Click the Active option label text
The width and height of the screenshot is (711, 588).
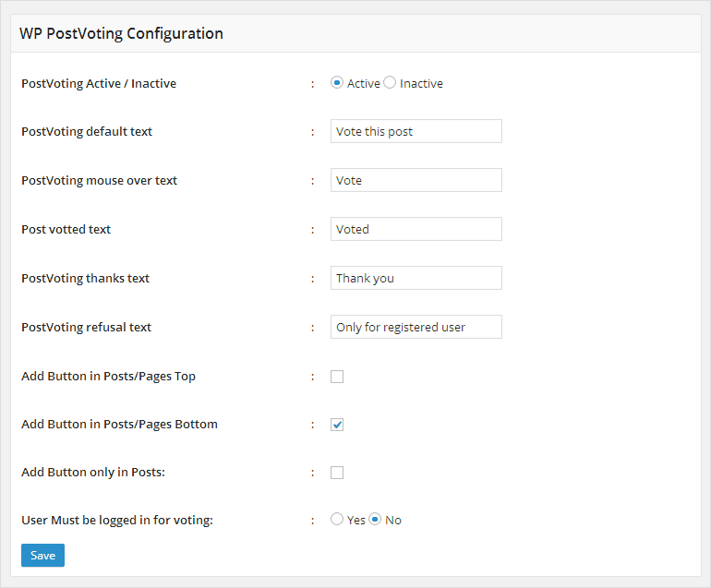pos(364,83)
